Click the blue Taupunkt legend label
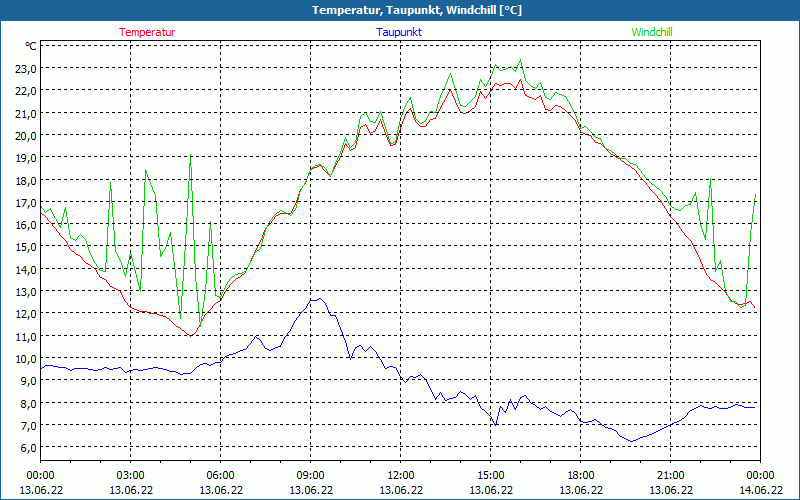This screenshot has height=500, width=800. (399, 32)
